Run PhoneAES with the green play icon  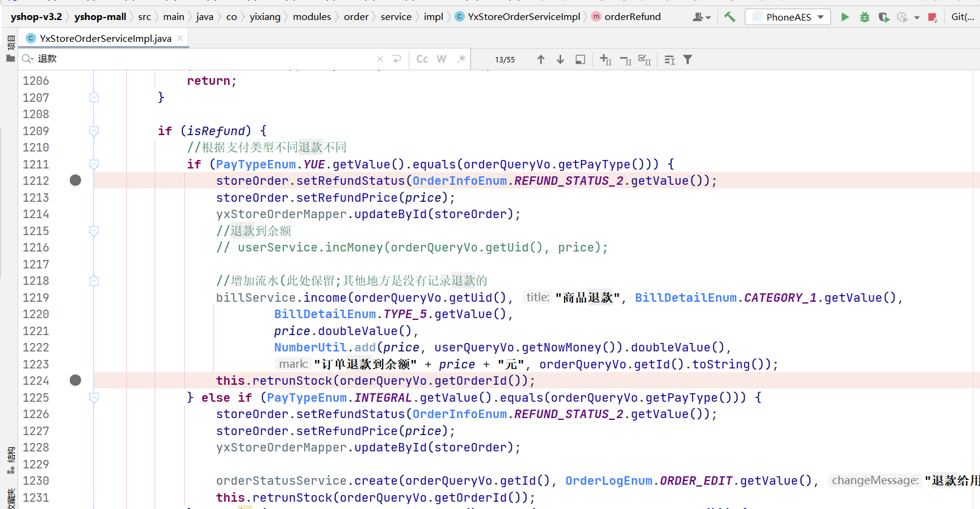(845, 17)
